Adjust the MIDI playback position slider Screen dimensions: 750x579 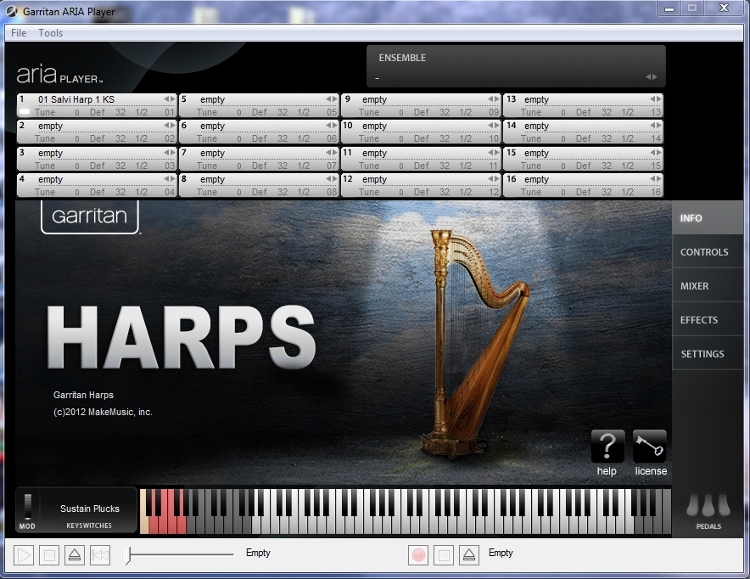(127, 555)
